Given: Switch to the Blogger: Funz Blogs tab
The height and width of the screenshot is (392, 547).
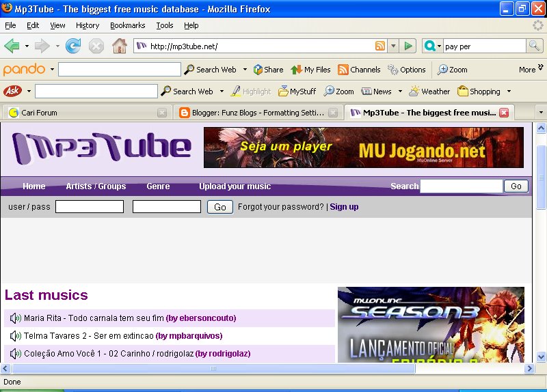Looking at the screenshot, I should pos(258,113).
